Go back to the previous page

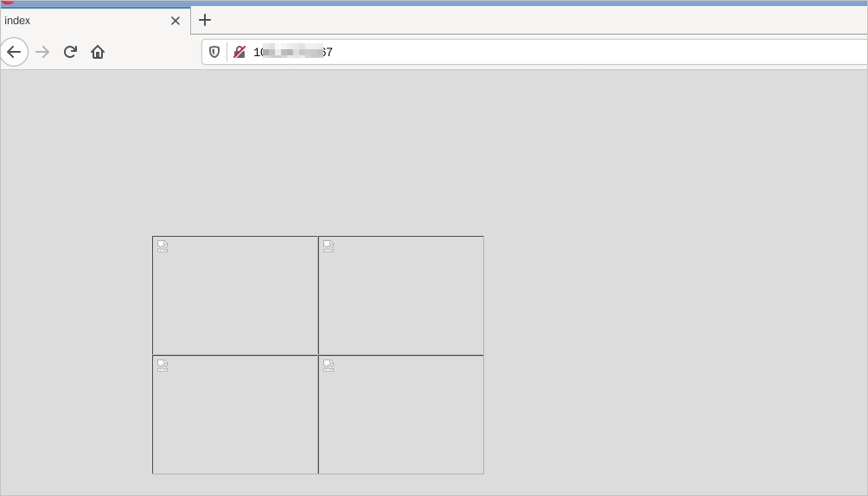[14, 52]
